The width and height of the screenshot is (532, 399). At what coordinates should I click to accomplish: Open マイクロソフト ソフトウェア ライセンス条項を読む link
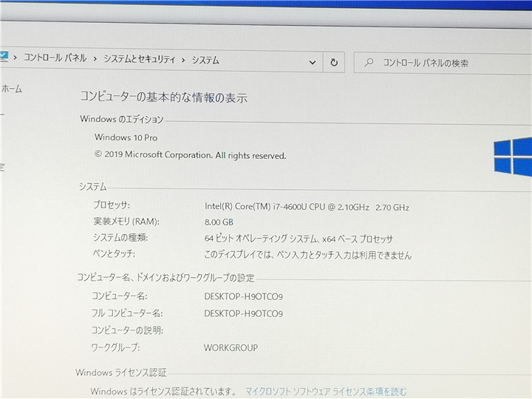[326, 392]
